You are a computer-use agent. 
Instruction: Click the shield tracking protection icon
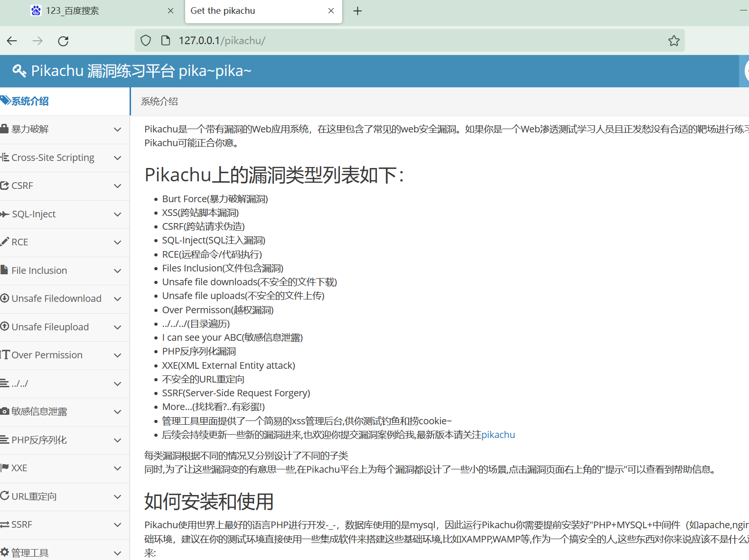(146, 41)
